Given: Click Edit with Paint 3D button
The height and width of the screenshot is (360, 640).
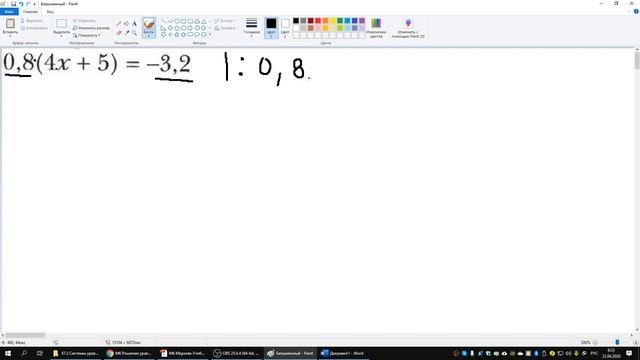Looking at the screenshot, I should tap(408, 28).
